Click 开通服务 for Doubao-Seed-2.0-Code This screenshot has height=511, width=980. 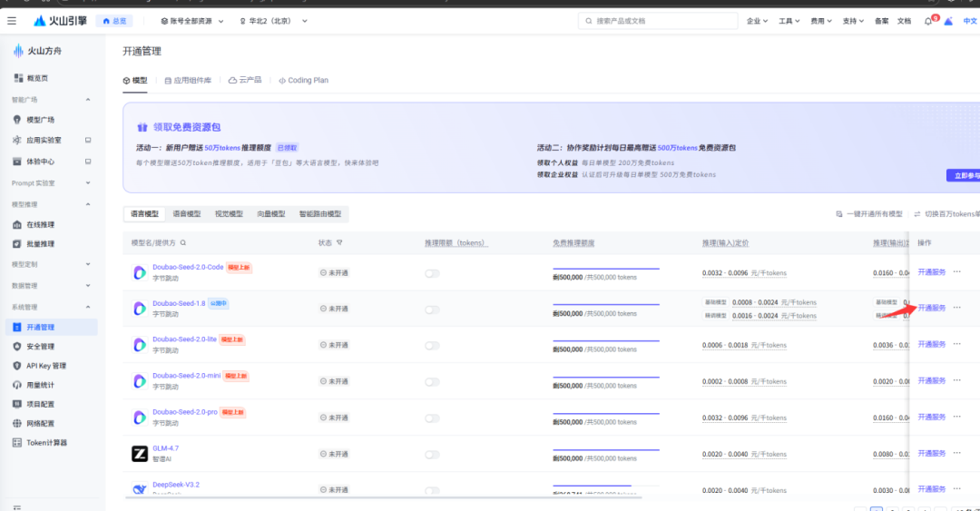coord(931,272)
